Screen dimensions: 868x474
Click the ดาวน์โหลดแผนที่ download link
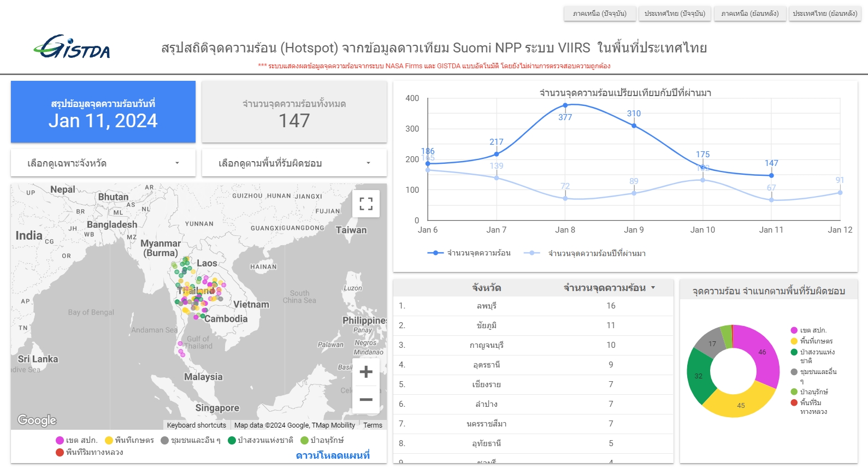333,455
